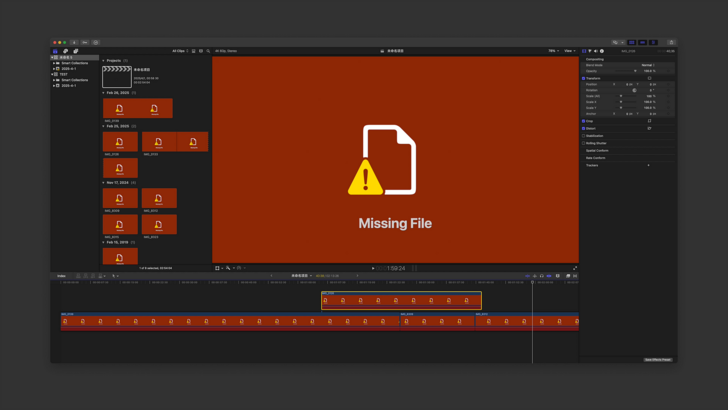Select the TEST library in sidebar

pyautogui.click(x=63, y=74)
